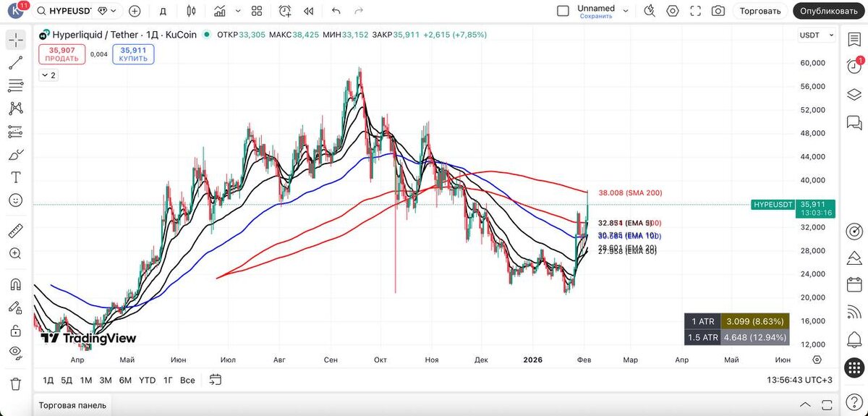Screen dimensions: 868x416
Task: Click the Торговать button
Action: click(761, 11)
